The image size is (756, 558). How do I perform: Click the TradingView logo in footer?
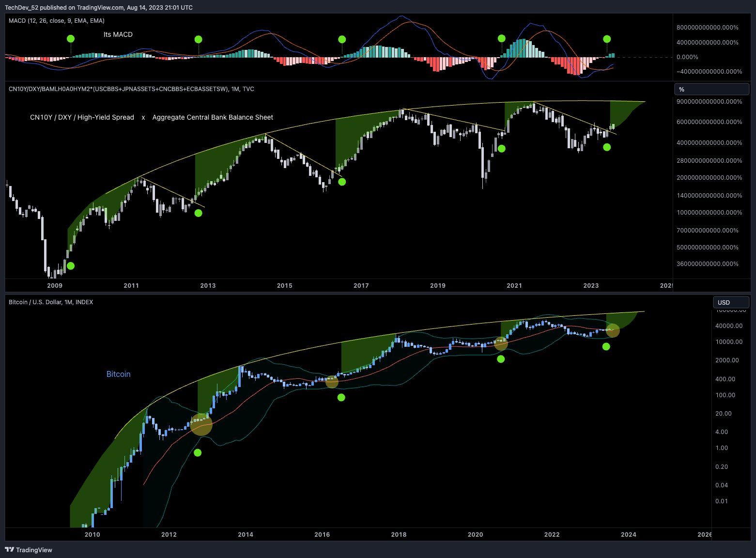(x=29, y=550)
